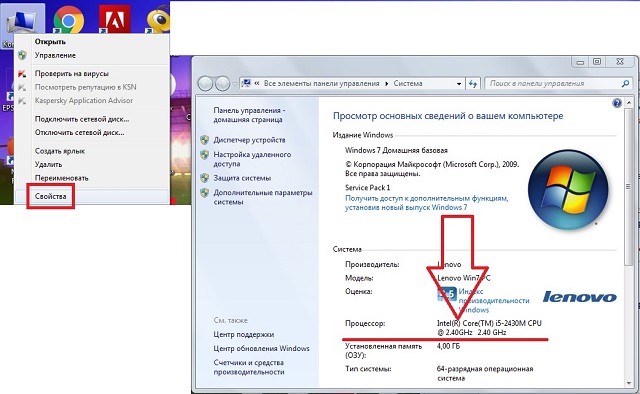Choose Управление in the context menu

click(x=55, y=55)
